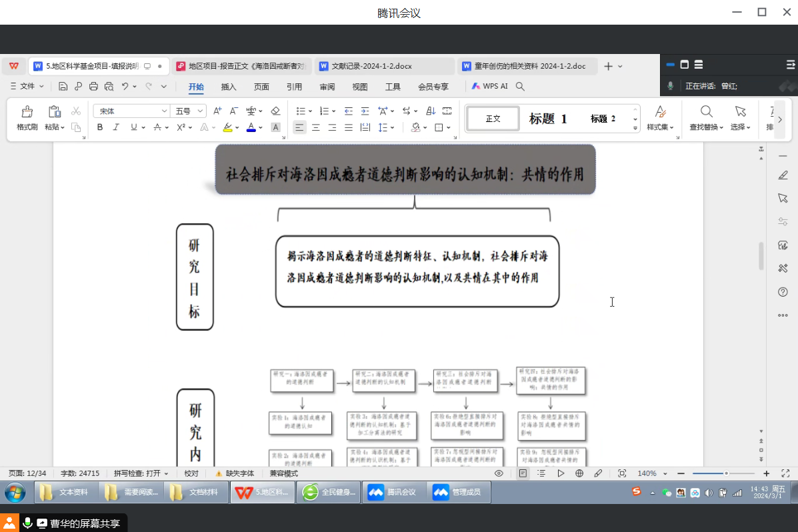Viewport: 798px width, 532px height.
Task: Switch to the 插入 ribbon tab
Action: coord(229,87)
